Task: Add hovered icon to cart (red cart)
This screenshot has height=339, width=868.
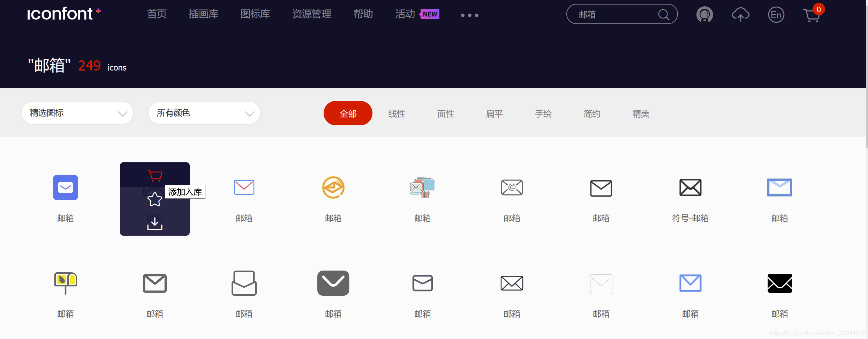Action: [155, 176]
